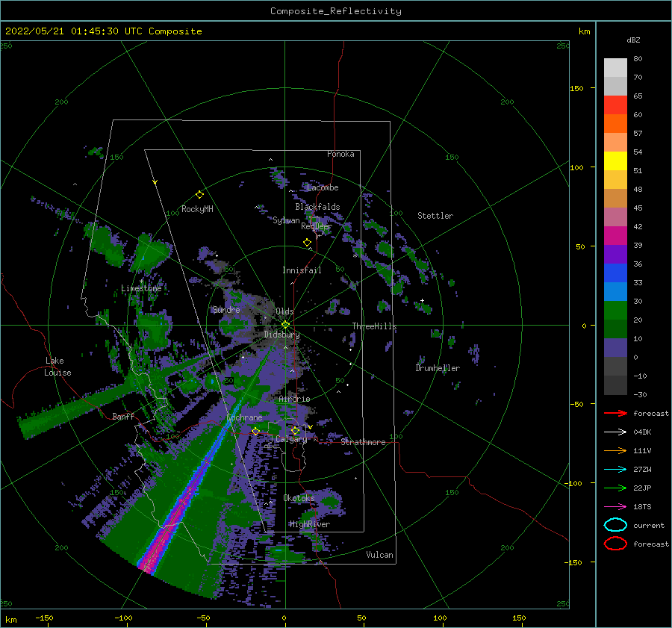Click the orange 111V arrow icon
672x628 pixels.
pyautogui.click(x=615, y=450)
